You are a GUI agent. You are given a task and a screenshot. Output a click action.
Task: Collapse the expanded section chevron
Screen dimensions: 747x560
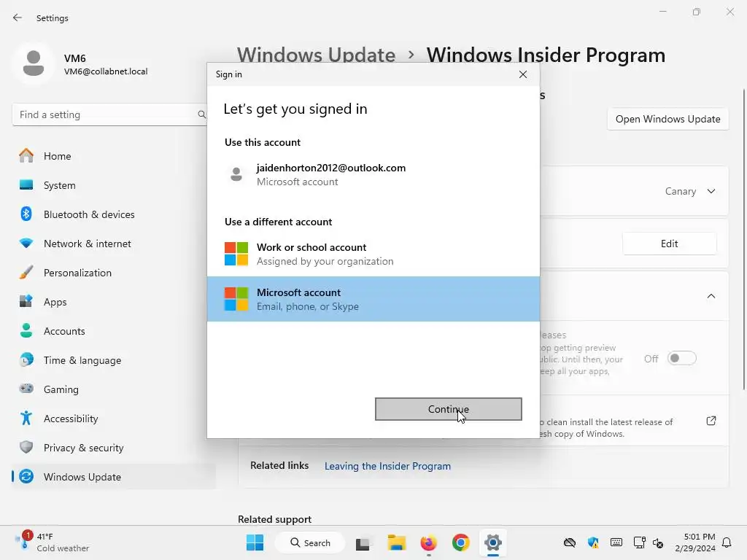(711, 296)
